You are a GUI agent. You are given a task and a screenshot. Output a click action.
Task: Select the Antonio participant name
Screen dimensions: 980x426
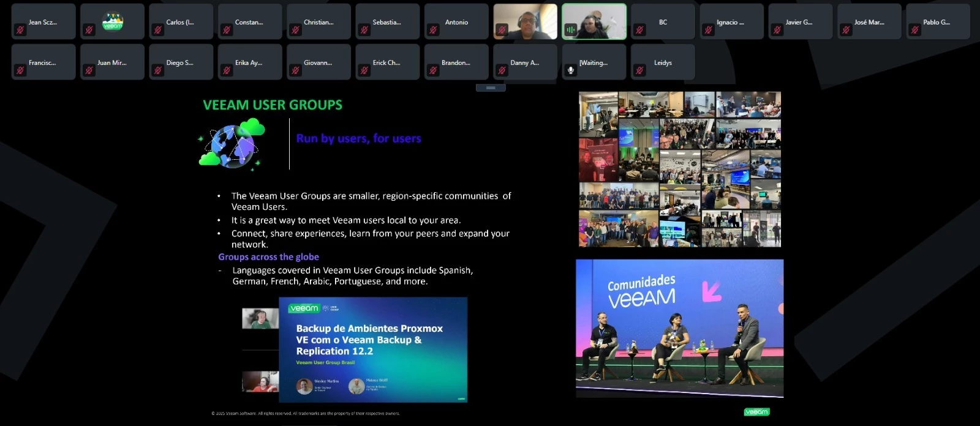456,22
